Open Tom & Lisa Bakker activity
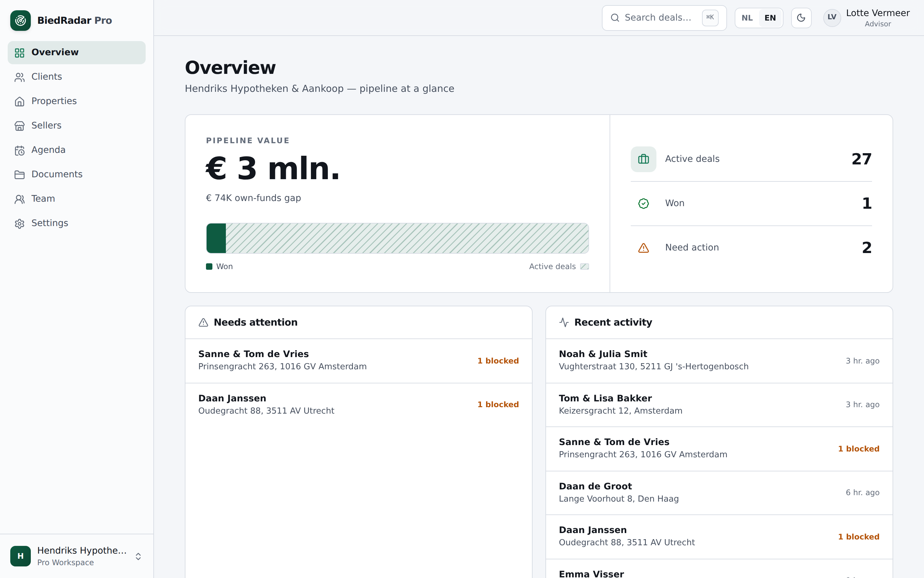Screen dimensions: 924x578 (719, 405)
